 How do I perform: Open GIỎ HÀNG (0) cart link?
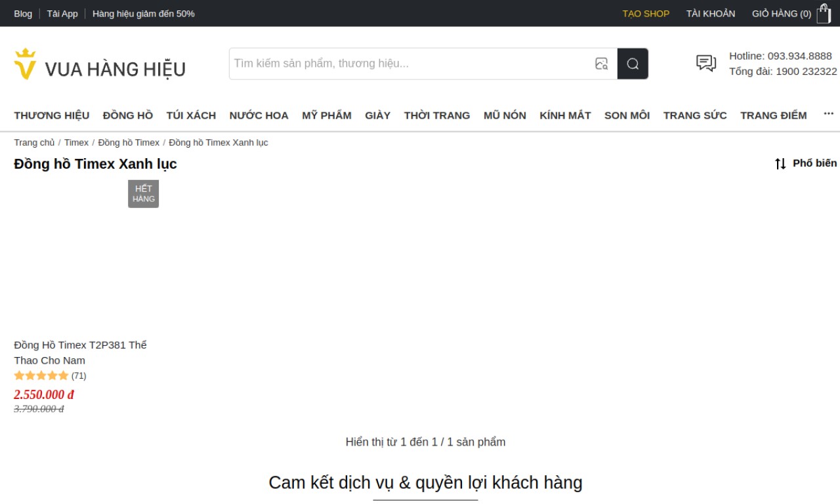[782, 13]
